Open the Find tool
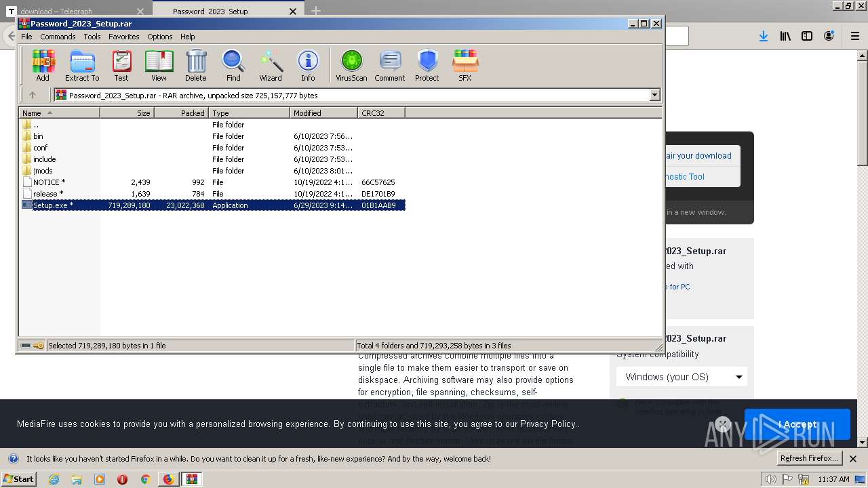Screen dimensions: 868x488 pos(233,66)
